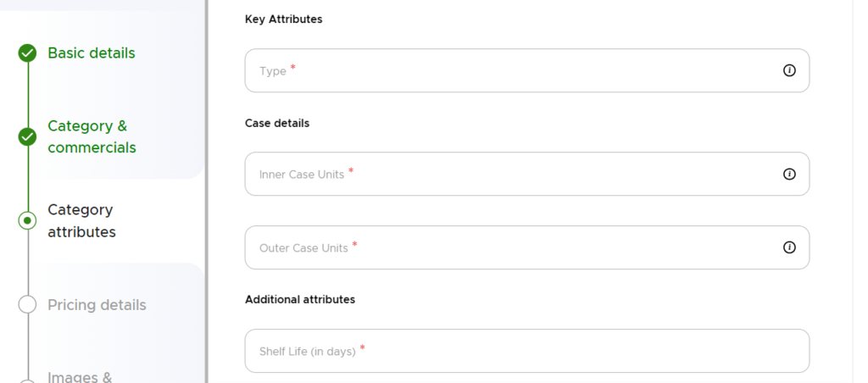This screenshot has height=383, width=868.
Task: Click the Case details section heading
Action: 277,123
